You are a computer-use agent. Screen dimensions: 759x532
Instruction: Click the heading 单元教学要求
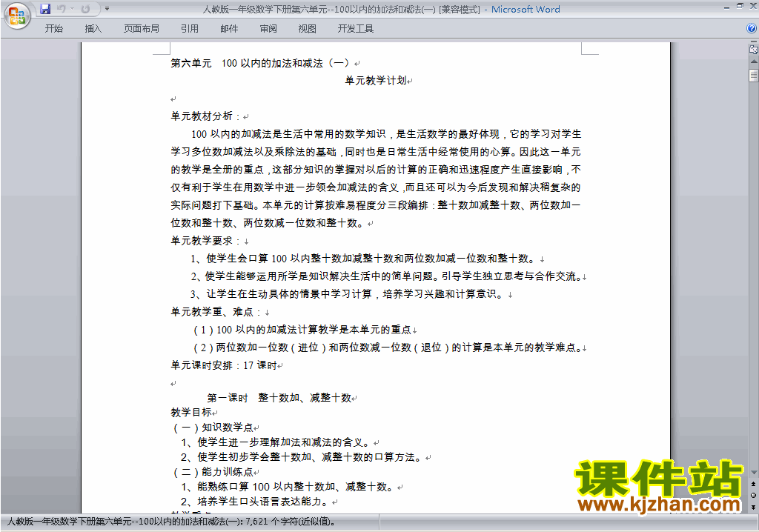[x=206, y=241]
